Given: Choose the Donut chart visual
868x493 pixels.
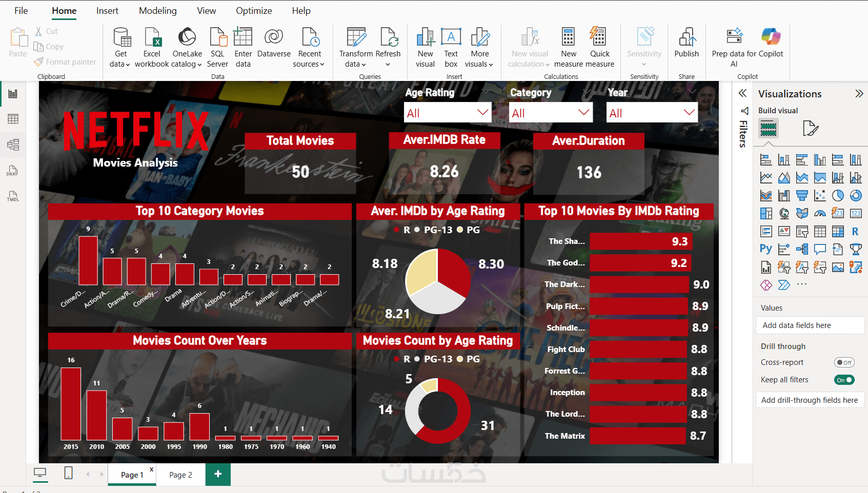Looking at the screenshot, I should 856,196.
